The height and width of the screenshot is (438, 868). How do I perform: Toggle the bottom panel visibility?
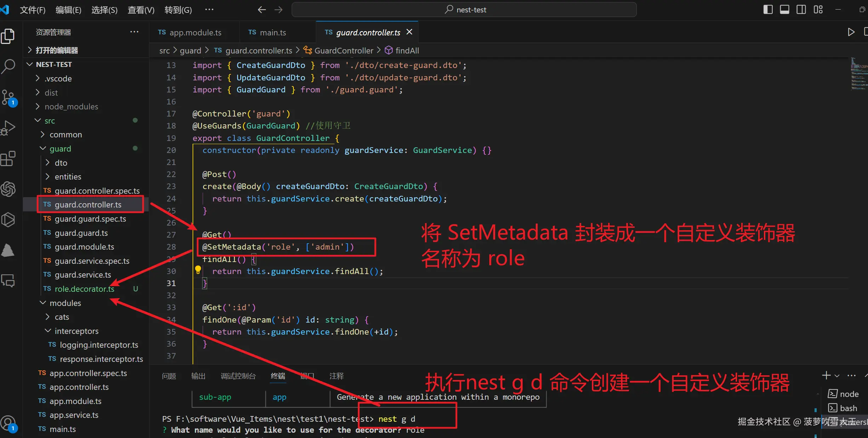click(784, 10)
